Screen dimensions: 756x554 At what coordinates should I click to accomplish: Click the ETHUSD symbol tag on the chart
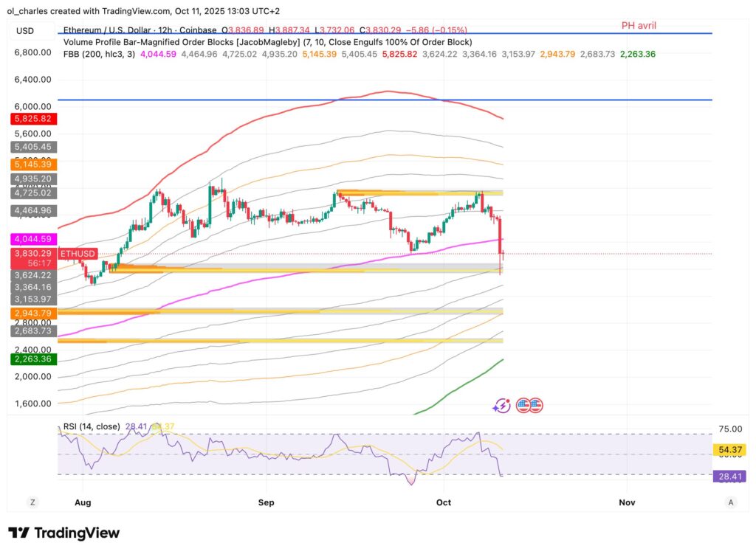click(x=77, y=253)
